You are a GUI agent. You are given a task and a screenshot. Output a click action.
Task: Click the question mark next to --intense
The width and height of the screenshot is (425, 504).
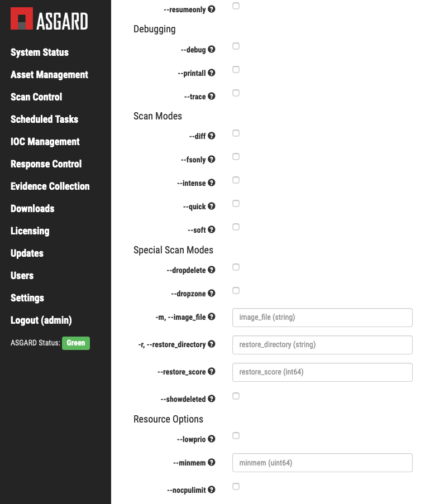point(212,183)
